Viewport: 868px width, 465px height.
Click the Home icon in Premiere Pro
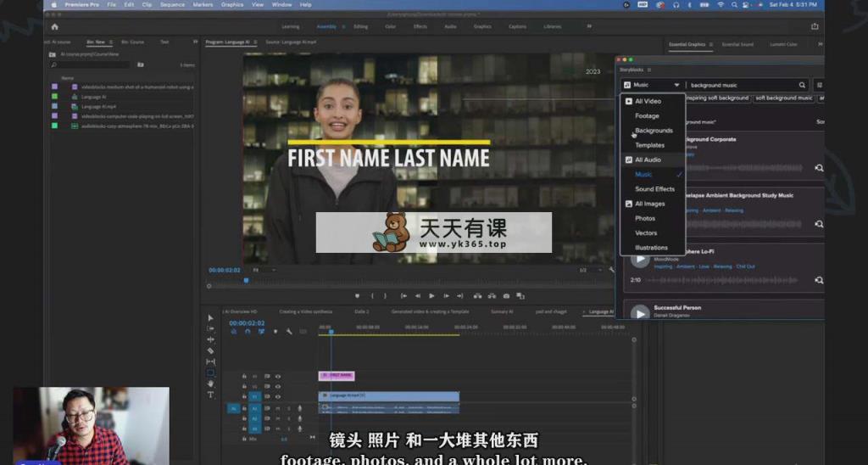54,26
